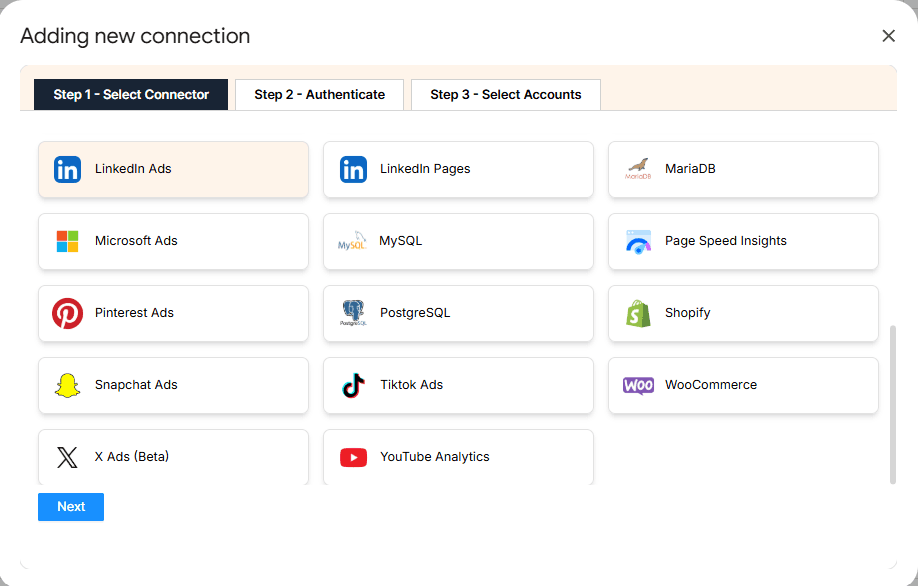Click the LinkedIn Ads logo icon
The image size is (918, 586).
coord(67,170)
